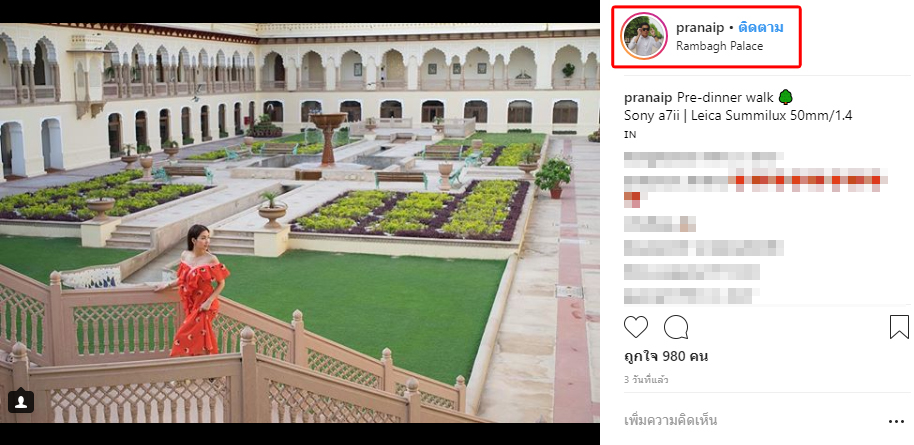Click the blurred red hashtag row

click(x=755, y=181)
